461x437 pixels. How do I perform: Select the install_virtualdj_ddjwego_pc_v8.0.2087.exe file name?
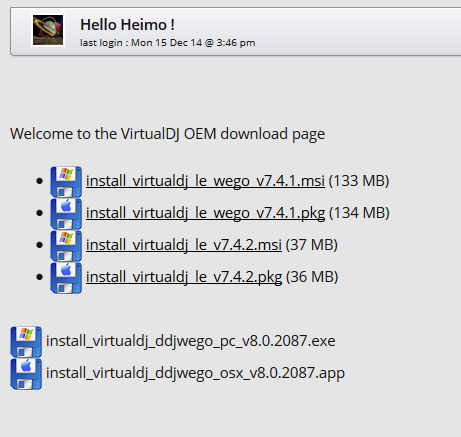pos(191,341)
